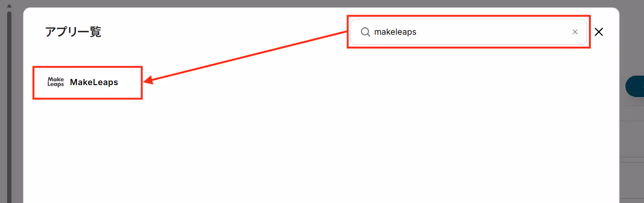Screen dimensions: 644x203
Task: Click the dark teal button behind the dialog
Action: point(634,87)
